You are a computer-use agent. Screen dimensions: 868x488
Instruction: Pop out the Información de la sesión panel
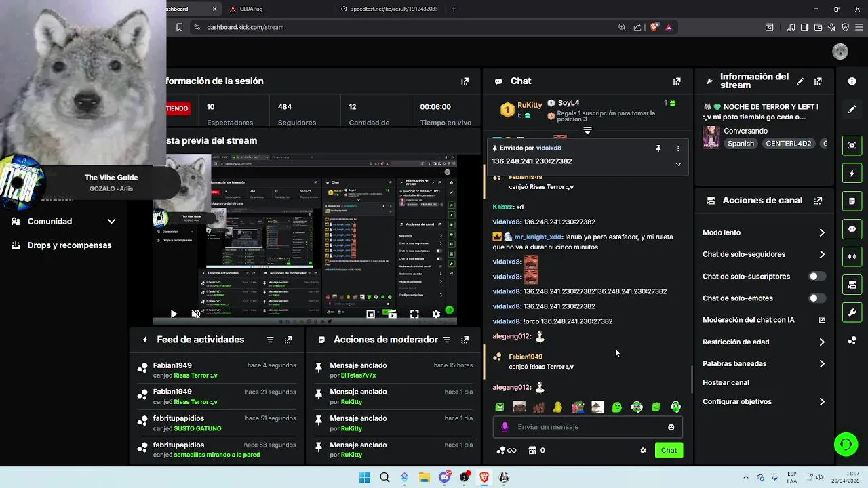(x=465, y=81)
